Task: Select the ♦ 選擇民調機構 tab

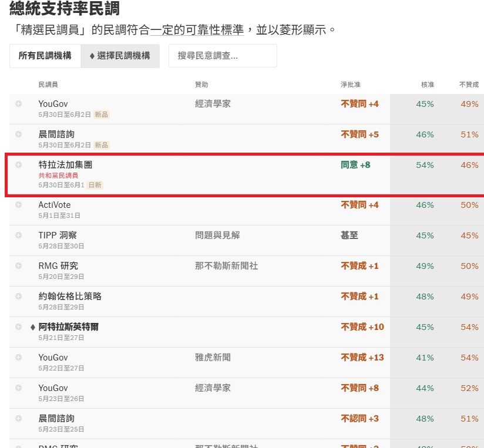Action: click(120, 56)
